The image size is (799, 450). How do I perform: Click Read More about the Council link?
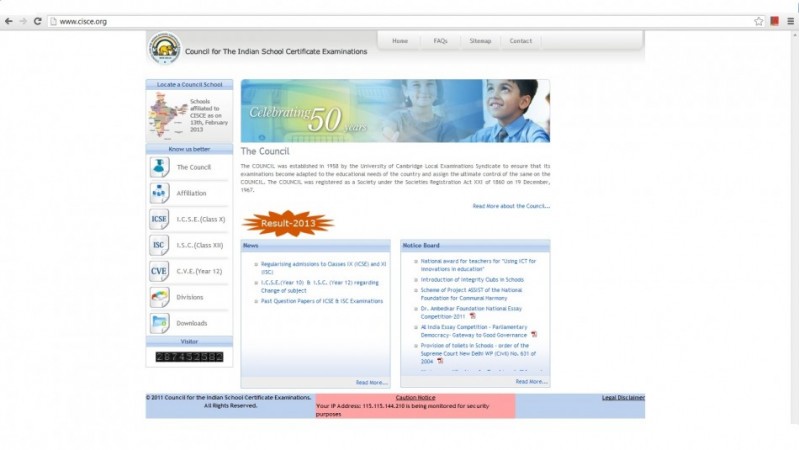pyautogui.click(x=511, y=206)
